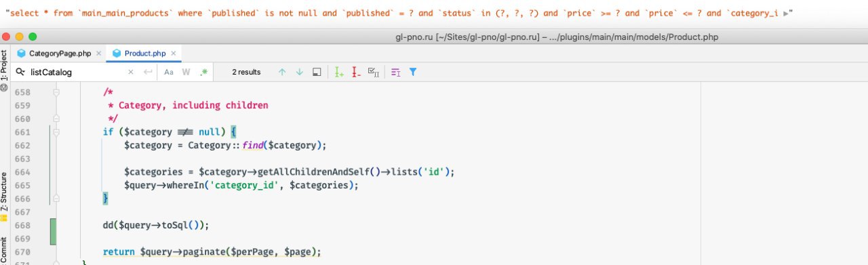Screen dimensions: 868x265
Task: Go to previous occurrence arrow
Action: pos(282,72)
